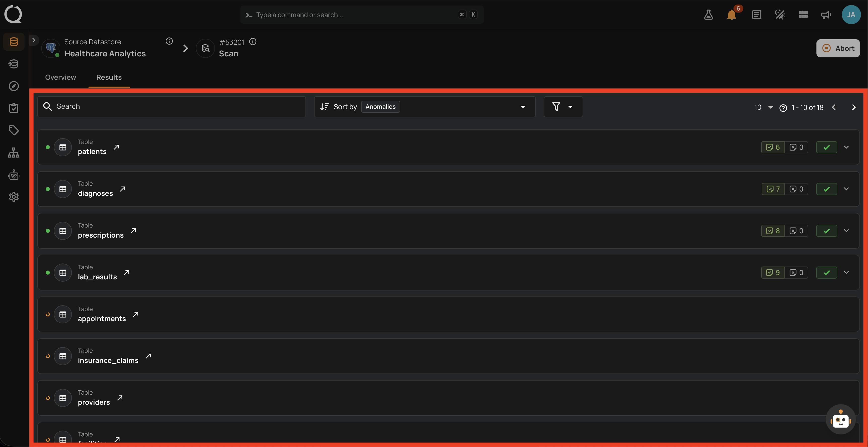Click the app logo in top-left
Image resolution: width=868 pixels, height=447 pixels.
(x=13, y=14)
